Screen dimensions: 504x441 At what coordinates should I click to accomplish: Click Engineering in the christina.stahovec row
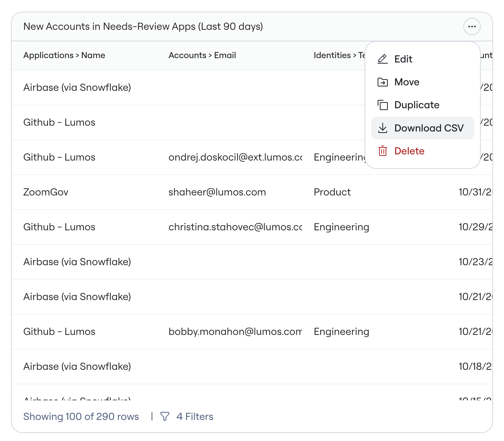[x=341, y=227]
